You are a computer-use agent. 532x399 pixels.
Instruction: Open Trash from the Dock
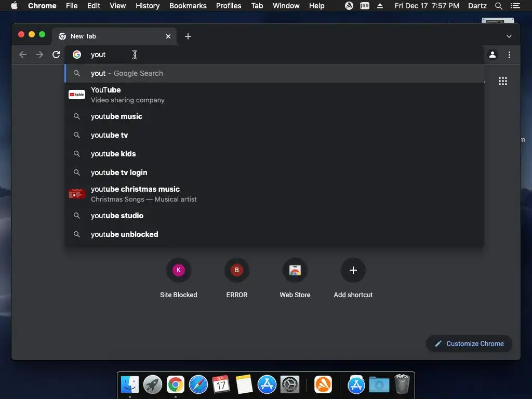pos(402,384)
